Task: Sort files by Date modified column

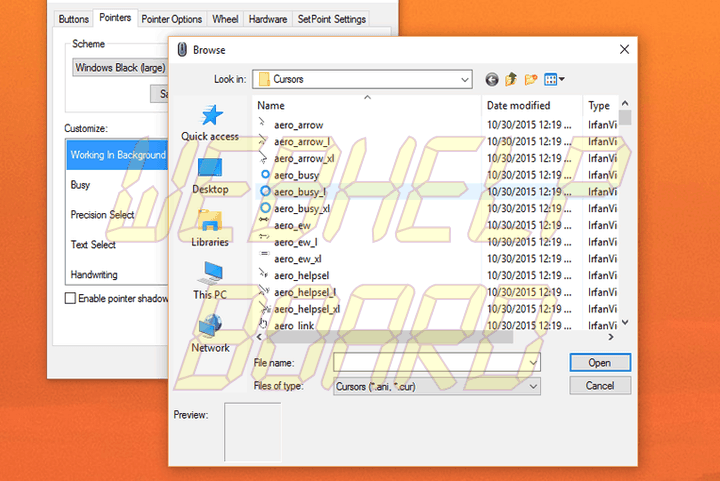Action: [532, 106]
